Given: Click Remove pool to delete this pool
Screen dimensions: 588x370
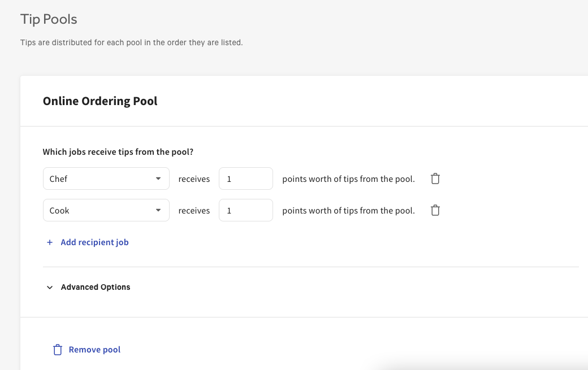Looking at the screenshot, I should coord(94,349).
